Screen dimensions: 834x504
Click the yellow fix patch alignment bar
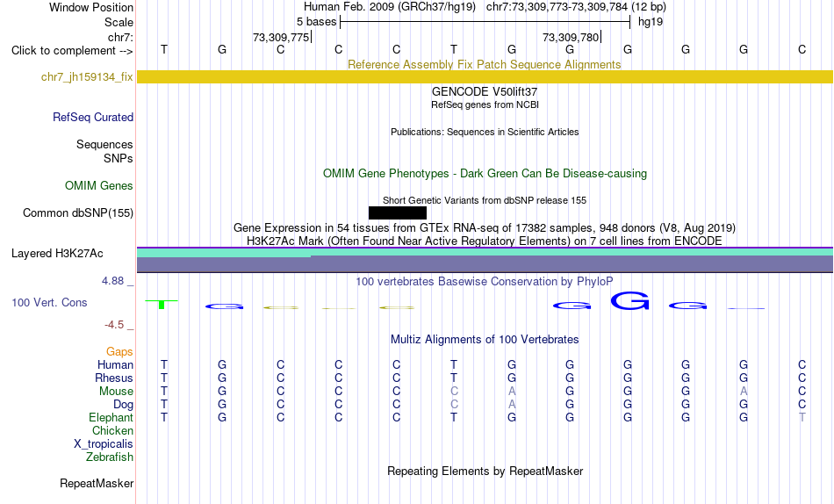[485, 76]
